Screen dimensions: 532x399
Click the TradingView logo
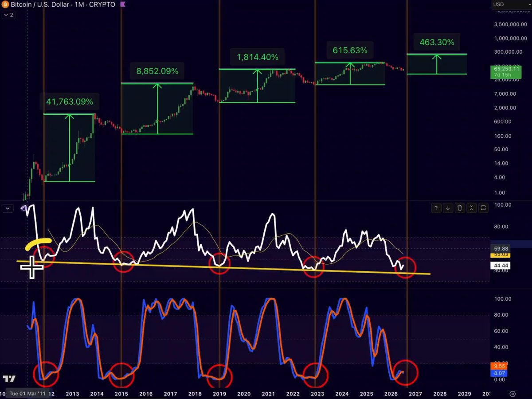click(x=9, y=379)
